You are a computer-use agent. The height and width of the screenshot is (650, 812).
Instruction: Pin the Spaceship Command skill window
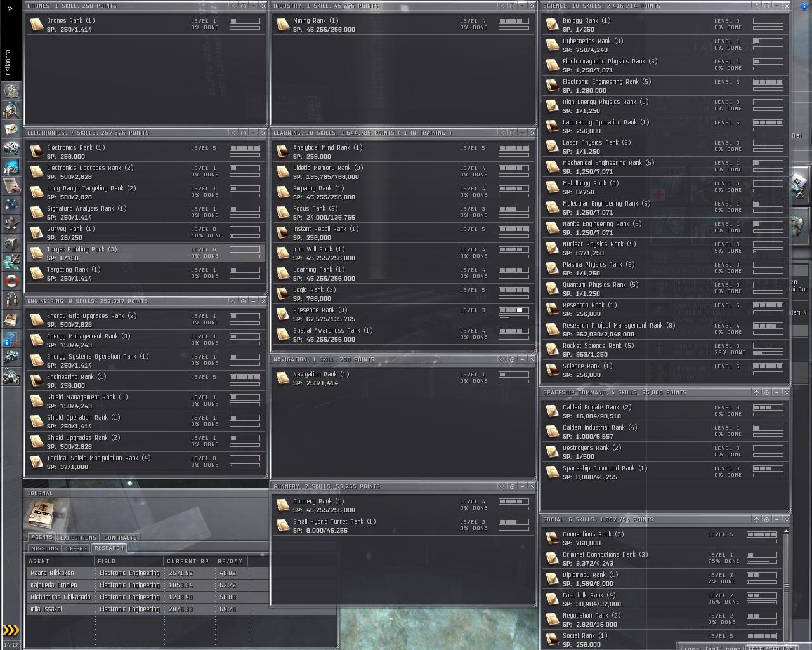coord(756,392)
